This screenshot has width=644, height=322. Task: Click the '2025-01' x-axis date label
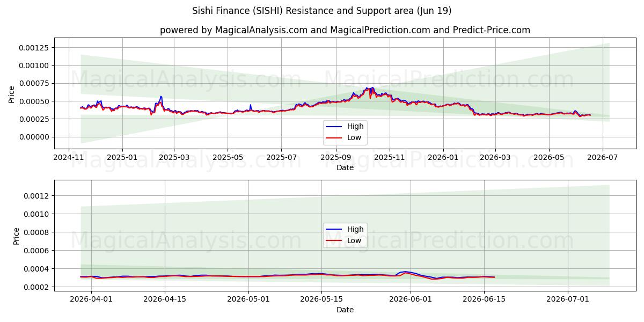click(x=122, y=158)
